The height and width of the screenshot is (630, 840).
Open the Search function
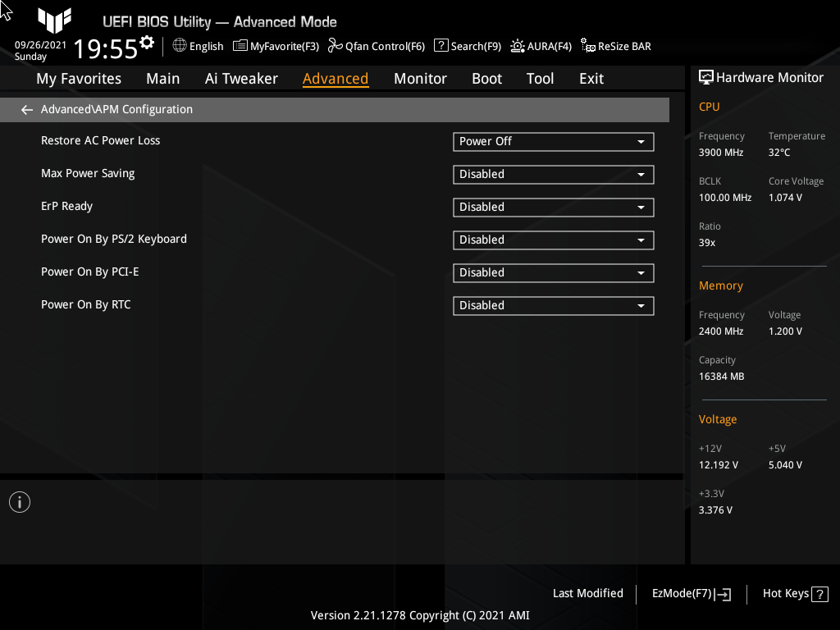tap(467, 46)
